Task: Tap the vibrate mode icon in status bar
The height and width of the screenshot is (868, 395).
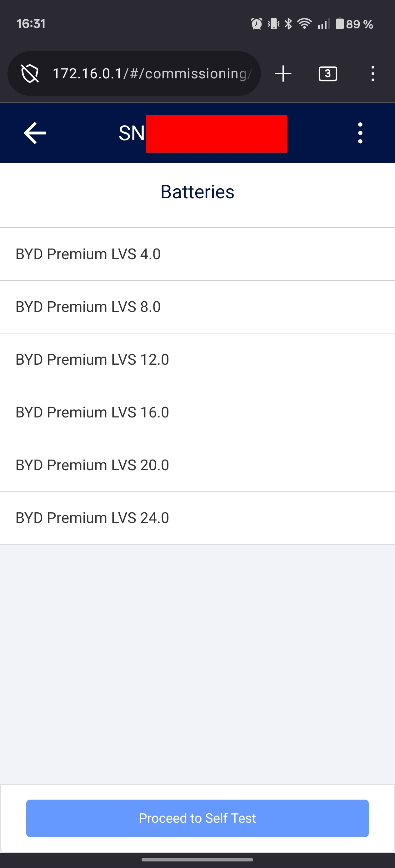Action: pos(273,24)
